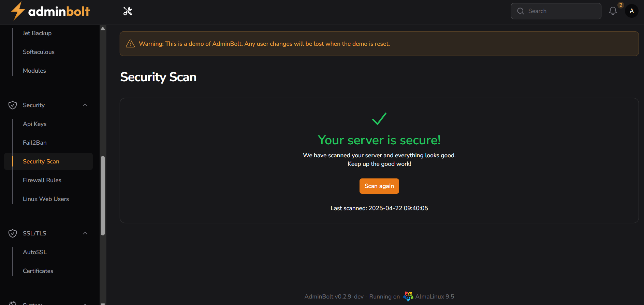The height and width of the screenshot is (305, 644).
Task: Click the sidebar scrollbar thumb
Action: coord(103,195)
